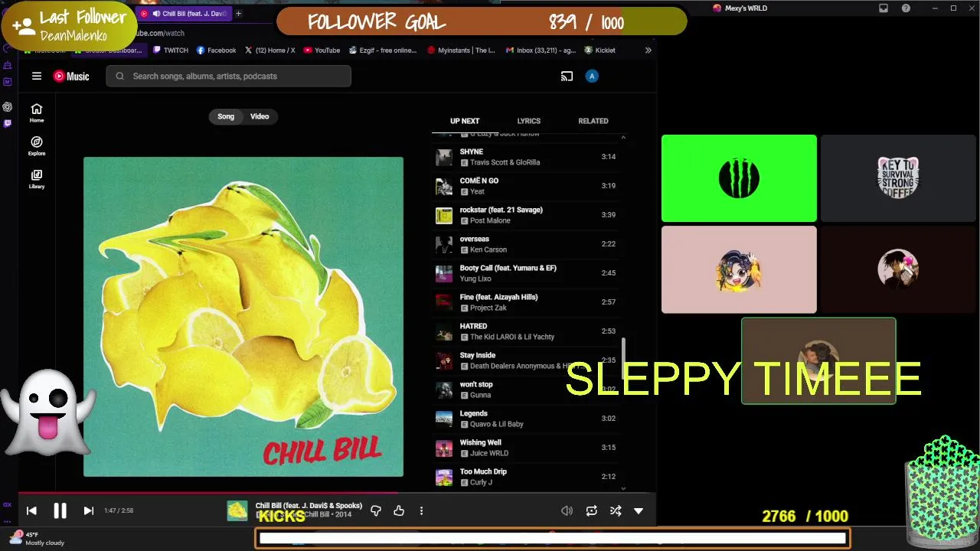Click the search magnifier icon
Screen dimensions: 980x551
tap(120, 76)
